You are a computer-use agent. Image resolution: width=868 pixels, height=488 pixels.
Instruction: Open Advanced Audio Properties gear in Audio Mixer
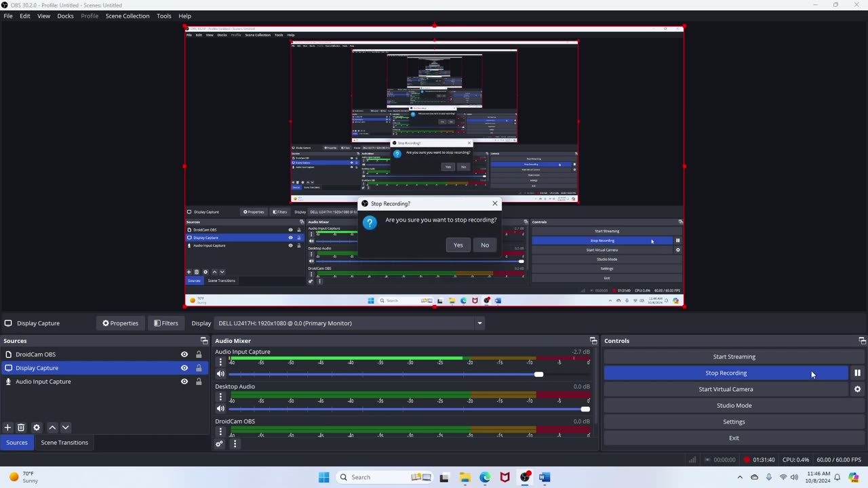pyautogui.click(x=219, y=444)
